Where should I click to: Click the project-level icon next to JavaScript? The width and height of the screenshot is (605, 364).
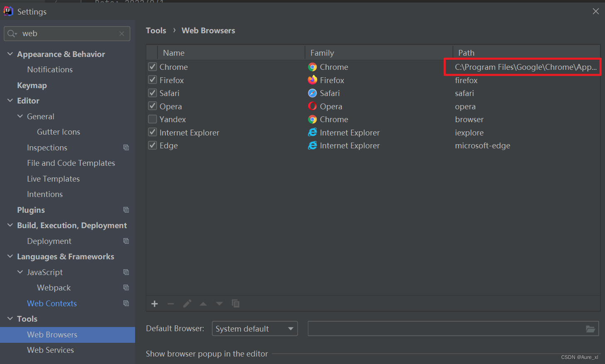tap(126, 272)
